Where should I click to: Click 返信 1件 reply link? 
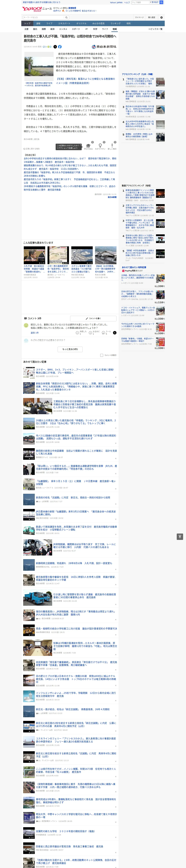(34, 333)
